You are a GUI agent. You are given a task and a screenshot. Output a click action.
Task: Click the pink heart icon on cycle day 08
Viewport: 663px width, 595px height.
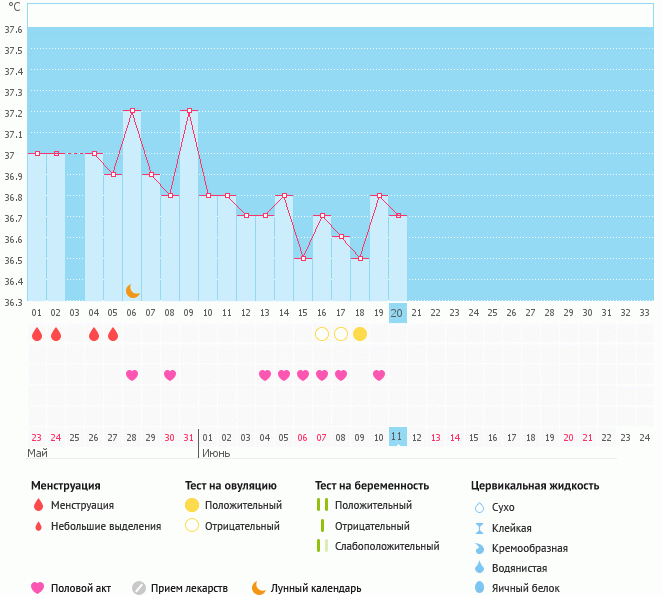(x=170, y=375)
